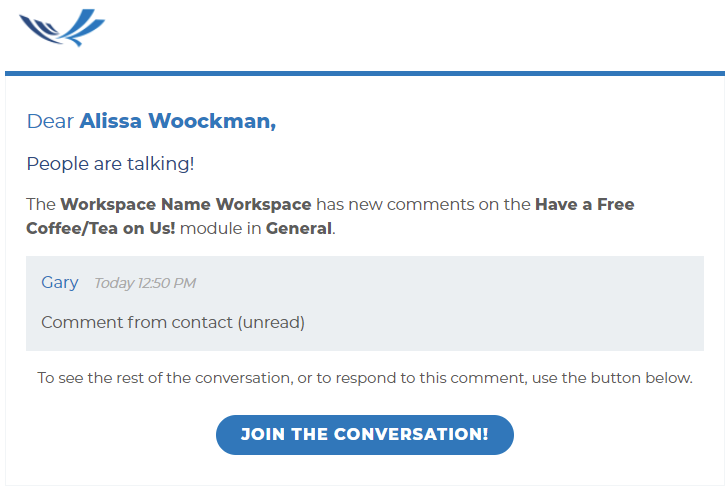
Task: Click the (unread) label in comment
Action: 271,322
